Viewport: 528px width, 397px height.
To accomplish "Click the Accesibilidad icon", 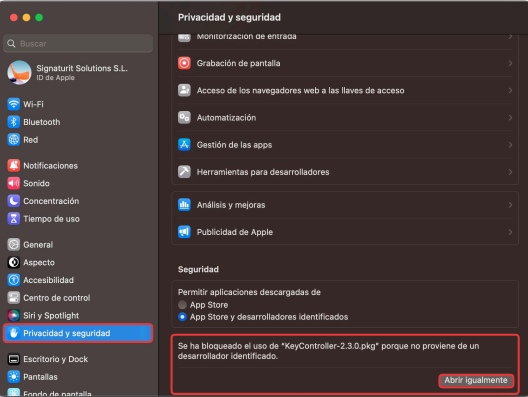I will (x=13, y=280).
